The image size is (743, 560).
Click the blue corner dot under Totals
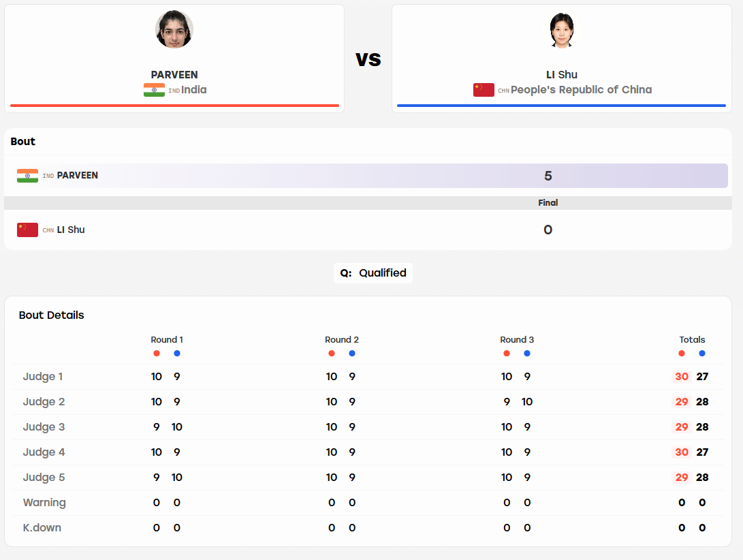pos(702,354)
